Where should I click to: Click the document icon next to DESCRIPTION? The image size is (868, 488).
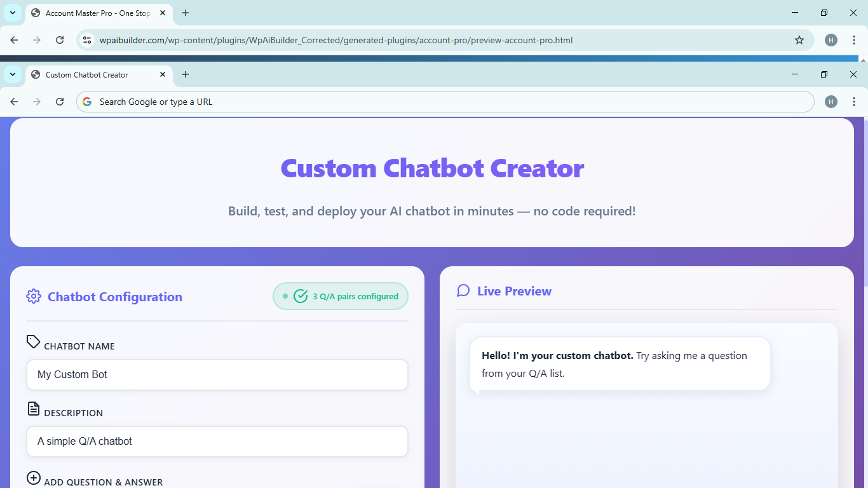point(33,409)
